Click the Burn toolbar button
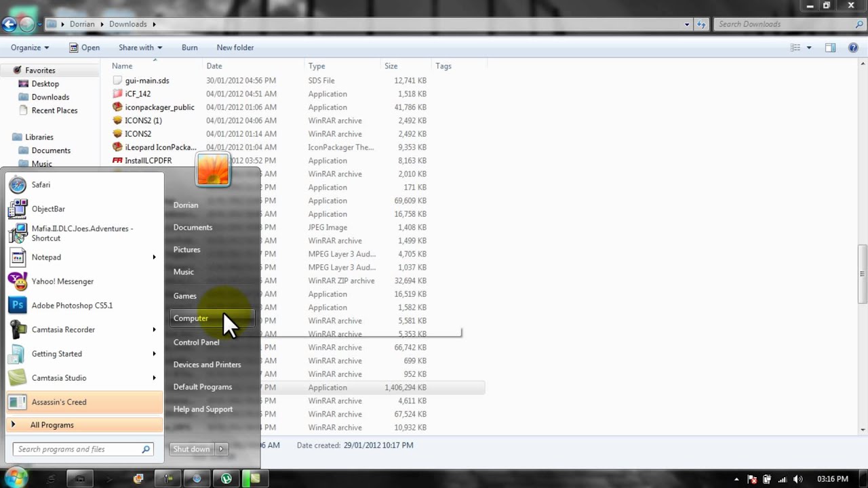This screenshot has height=488, width=868. 190,47
